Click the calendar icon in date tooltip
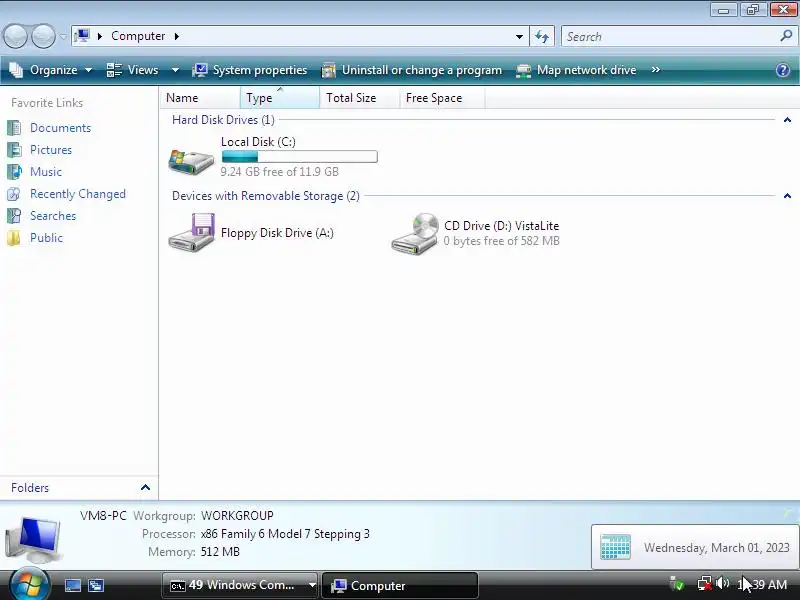The height and width of the screenshot is (600, 800). click(615, 547)
